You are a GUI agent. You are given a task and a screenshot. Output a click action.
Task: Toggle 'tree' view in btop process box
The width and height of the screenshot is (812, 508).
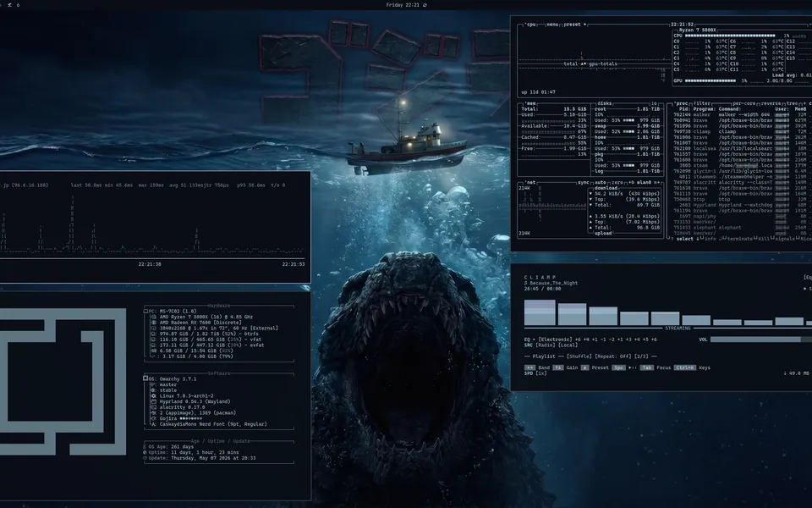click(x=792, y=103)
